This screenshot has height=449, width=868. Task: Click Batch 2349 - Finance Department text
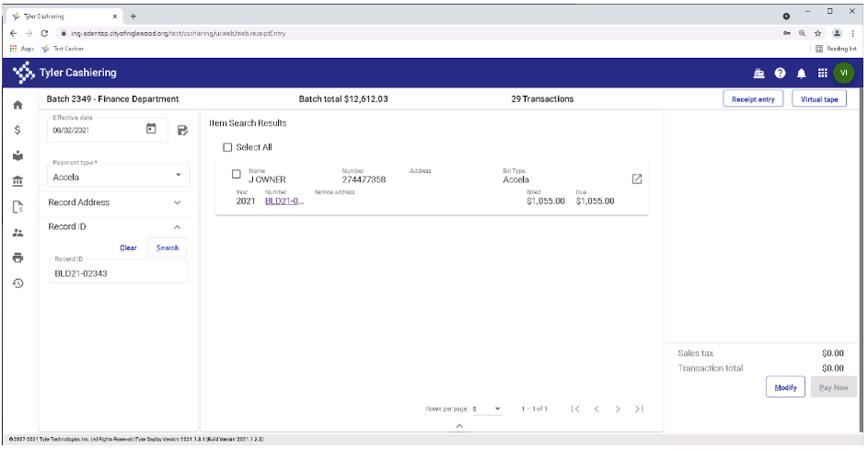112,99
